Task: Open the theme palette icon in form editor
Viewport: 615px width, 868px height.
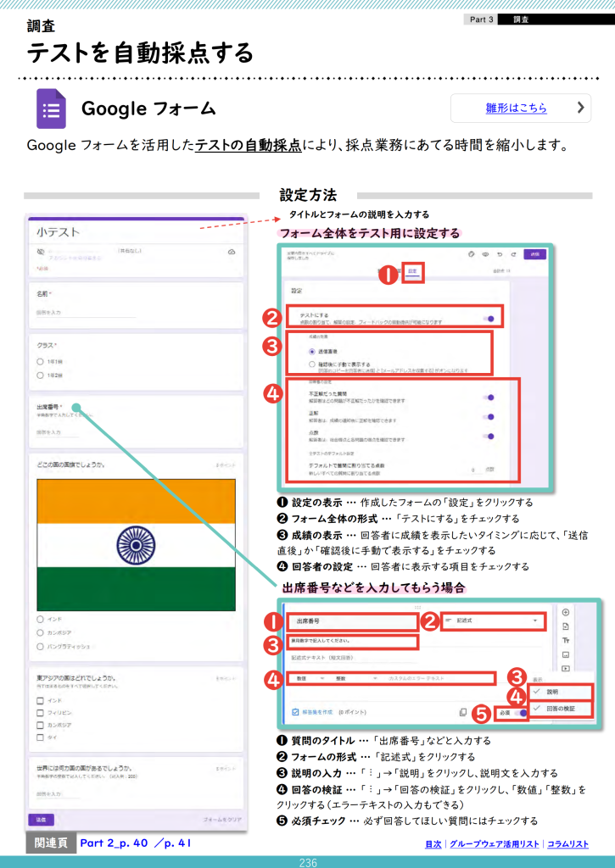Action: point(472,254)
